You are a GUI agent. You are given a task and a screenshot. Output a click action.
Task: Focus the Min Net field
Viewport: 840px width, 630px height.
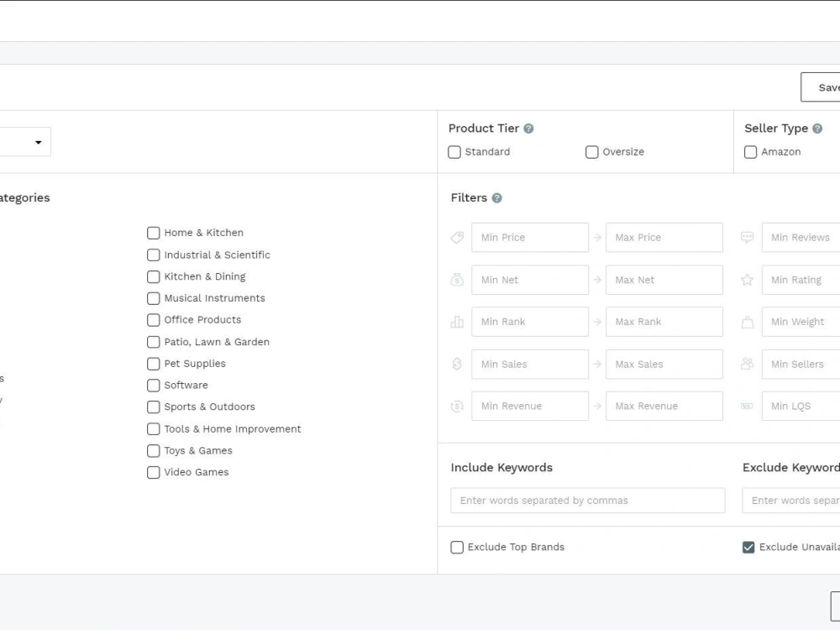pyautogui.click(x=530, y=280)
